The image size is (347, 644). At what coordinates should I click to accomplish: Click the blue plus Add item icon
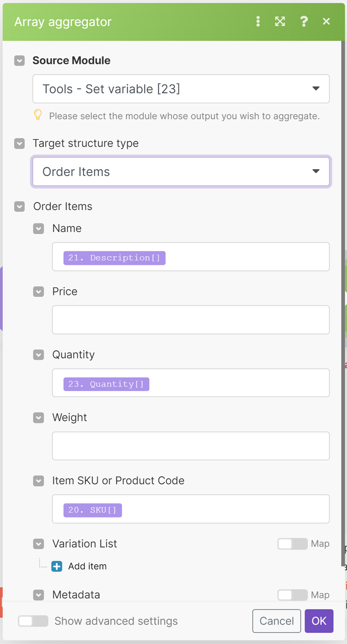pyautogui.click(x=57, y=566)
